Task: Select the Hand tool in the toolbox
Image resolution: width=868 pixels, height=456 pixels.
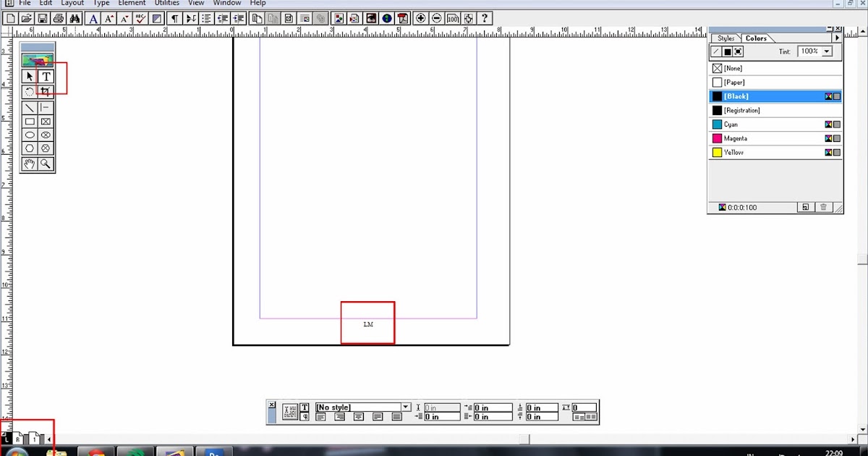Action: tap(30, 164)
